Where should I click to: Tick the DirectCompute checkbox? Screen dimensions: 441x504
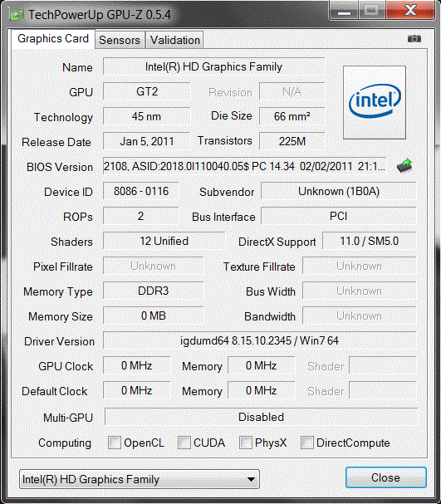pos(307,443)
